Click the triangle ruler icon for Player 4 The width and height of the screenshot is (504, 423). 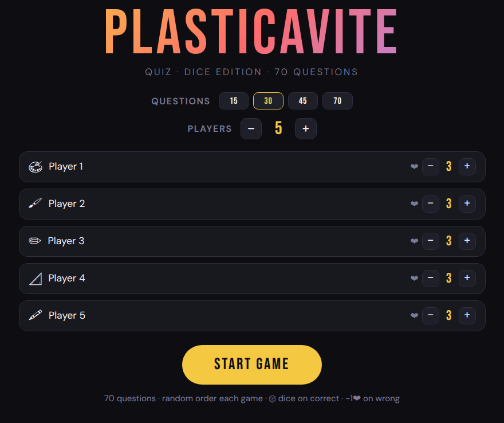click(x=36, y=279)
